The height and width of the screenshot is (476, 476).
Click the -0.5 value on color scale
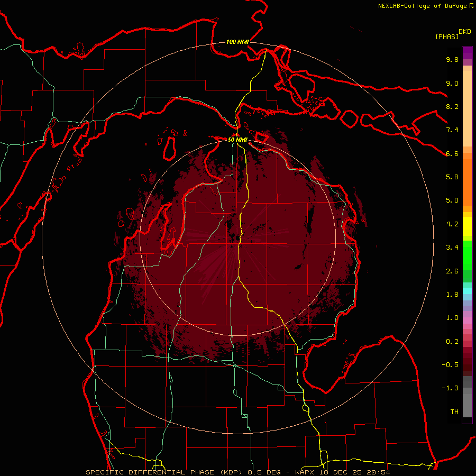pyautogui.click(x=450, y=365)
